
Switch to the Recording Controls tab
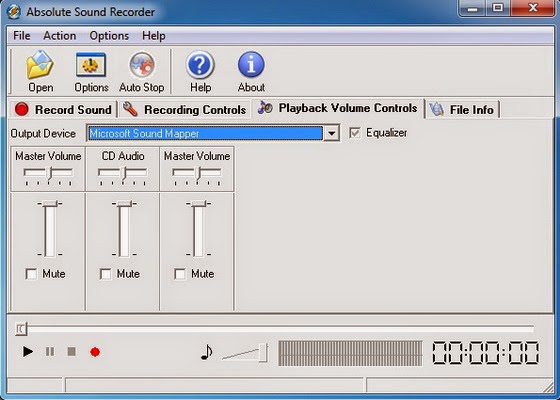tap(184, 110)
